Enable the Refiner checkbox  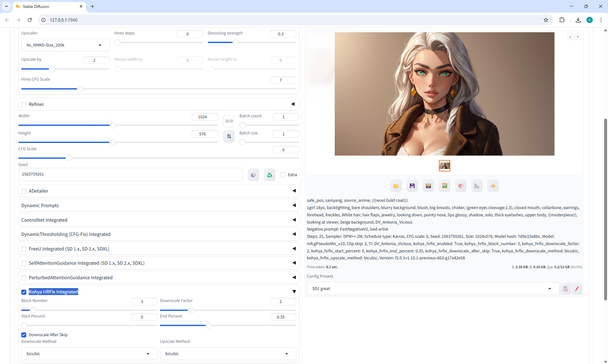pyautogui.click(x=24, y=105)
